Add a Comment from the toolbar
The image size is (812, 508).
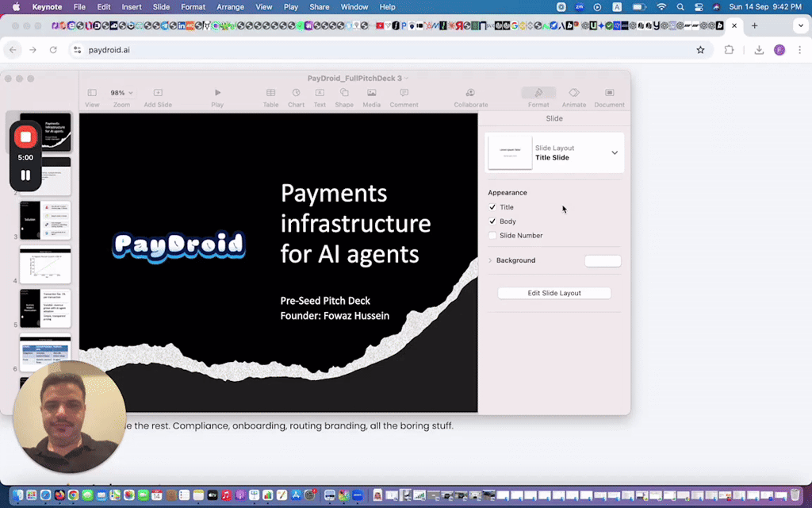point(404,98)
